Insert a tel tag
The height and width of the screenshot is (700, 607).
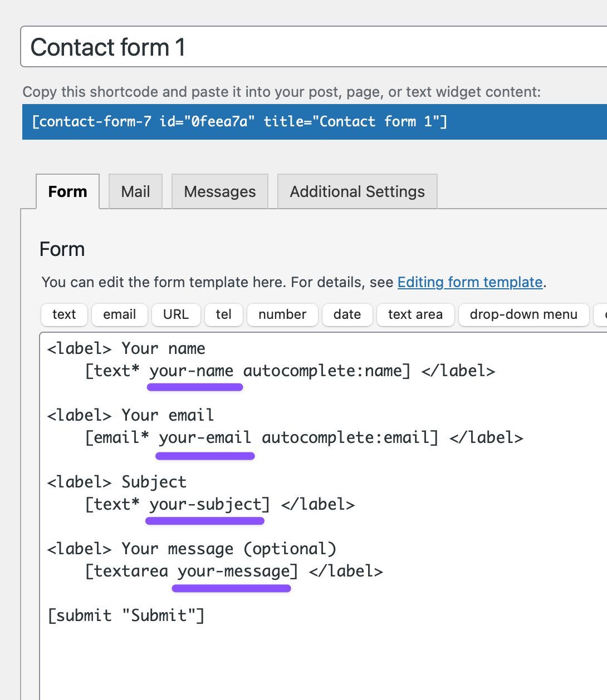point(224,314)
